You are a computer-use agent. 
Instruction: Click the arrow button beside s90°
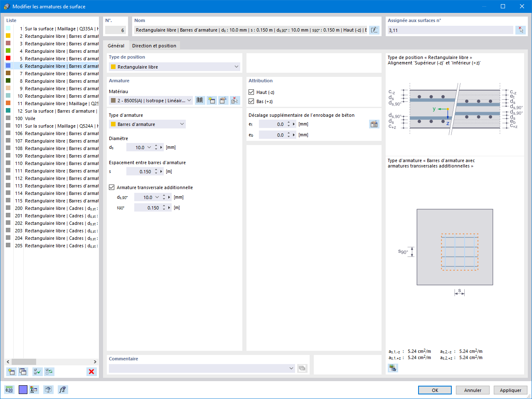click(x=169, y=208)
